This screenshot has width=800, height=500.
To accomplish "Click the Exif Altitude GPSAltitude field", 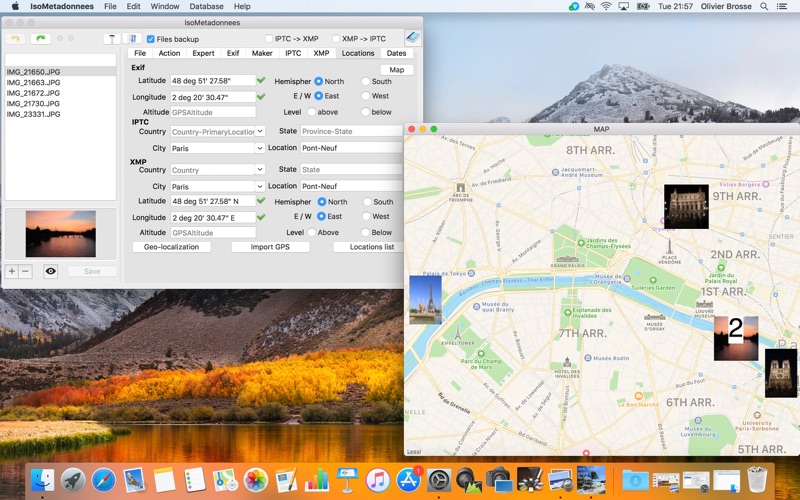I will click(213, 112).
